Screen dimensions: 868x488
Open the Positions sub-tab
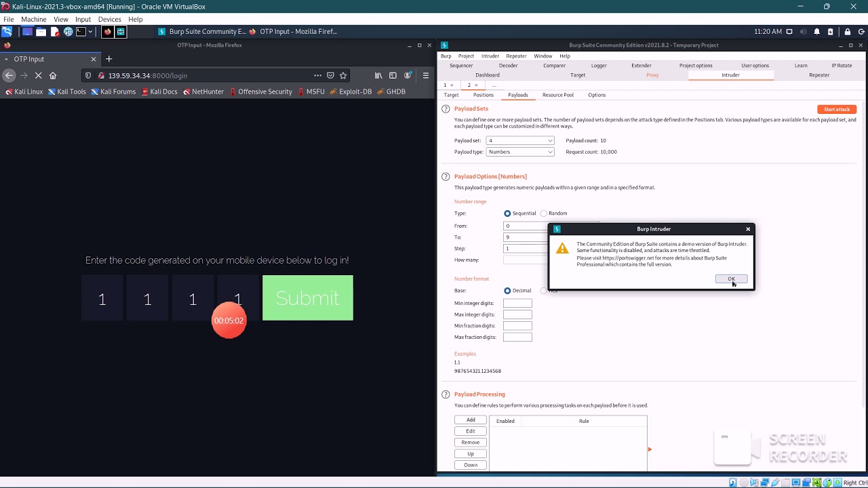coord(484,95)
